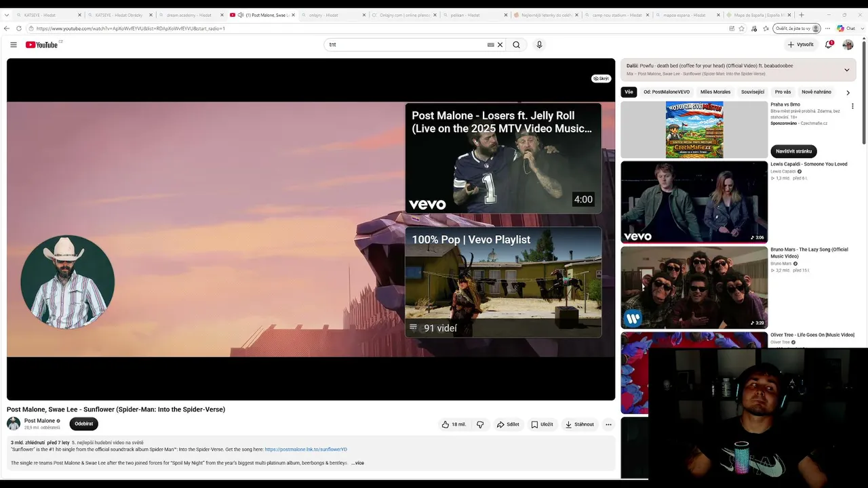Open the YouTube guide hamburger menu
The width and height of the screenshot is (868, 488).
point(14,45)
